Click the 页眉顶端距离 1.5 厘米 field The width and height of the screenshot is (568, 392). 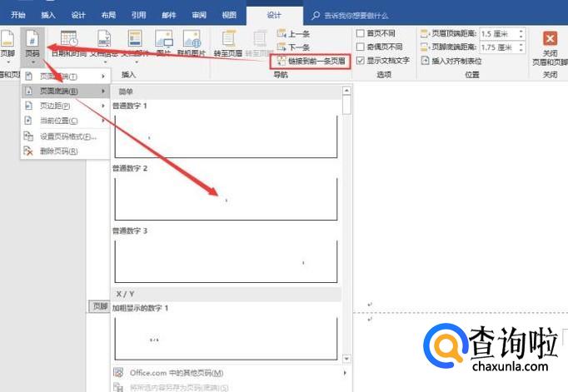(x=498, y=33)
